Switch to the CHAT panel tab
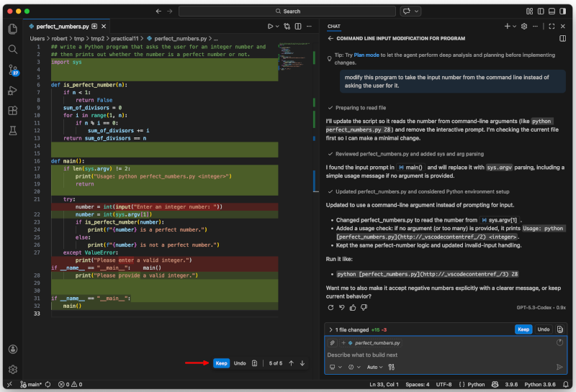576x392 pixels. coord(334,26)
